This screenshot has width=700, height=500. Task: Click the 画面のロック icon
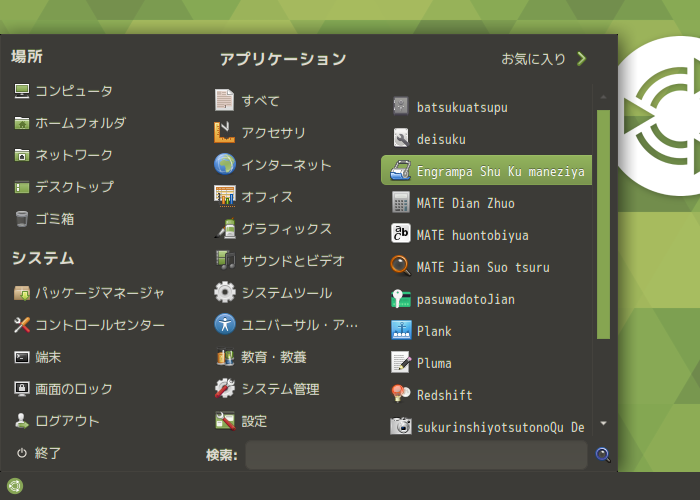[21, 389]
